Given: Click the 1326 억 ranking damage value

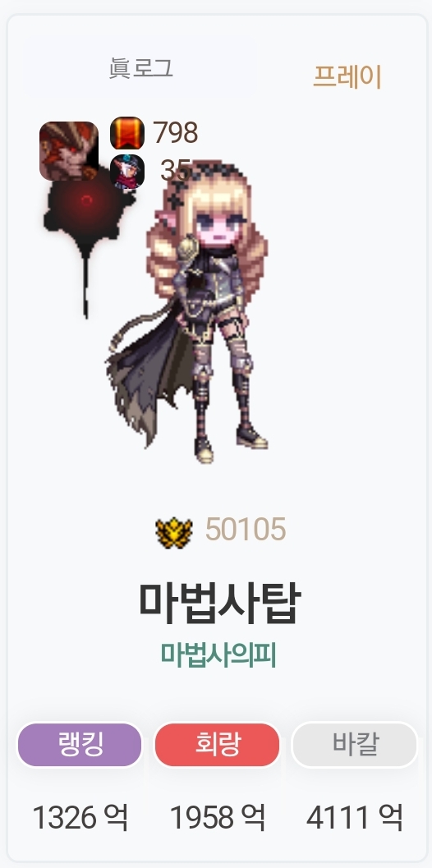Looking at the screenshot, I should (80, 817).
